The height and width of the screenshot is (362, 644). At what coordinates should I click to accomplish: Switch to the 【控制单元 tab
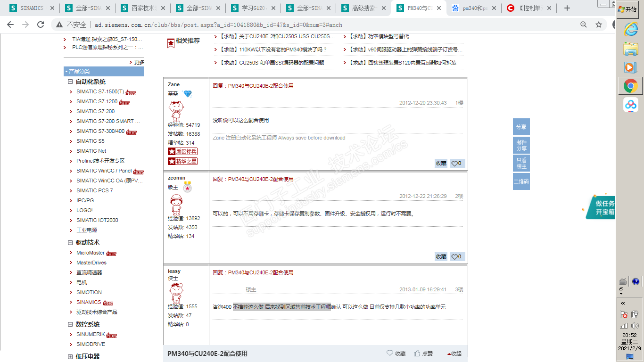tap(529, 8)
